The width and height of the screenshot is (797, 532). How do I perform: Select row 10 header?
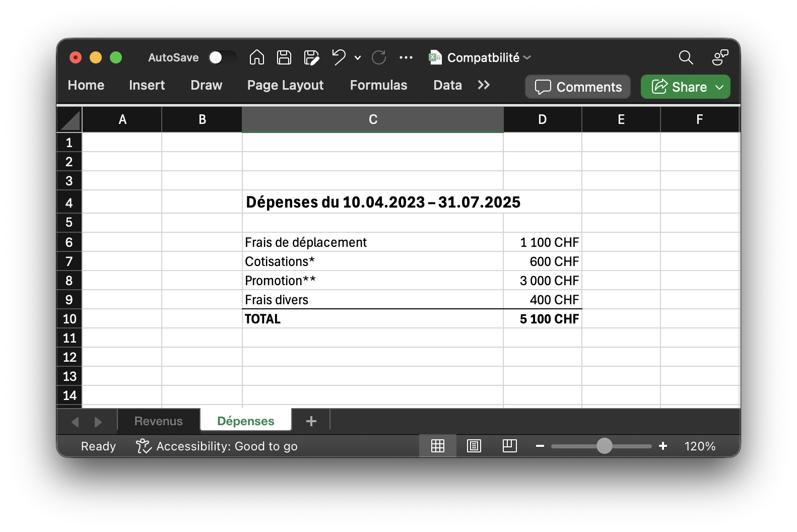(x=70, y=319)
